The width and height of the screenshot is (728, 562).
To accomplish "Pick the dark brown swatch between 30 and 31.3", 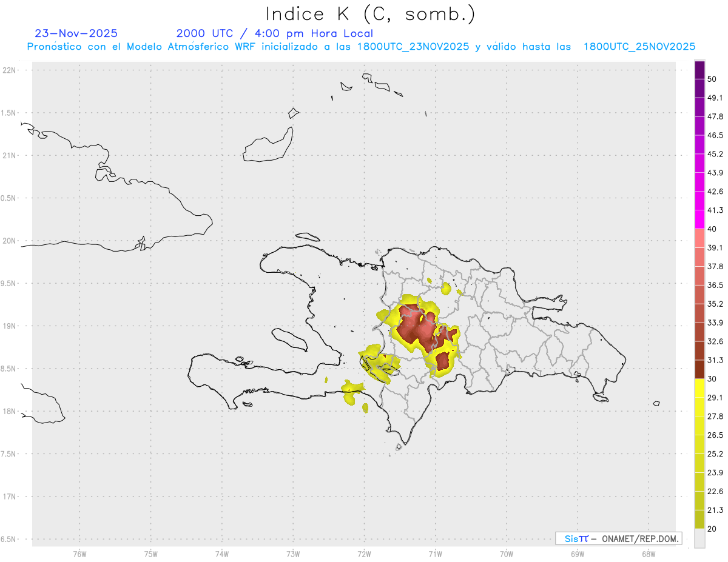I will 699,369.
